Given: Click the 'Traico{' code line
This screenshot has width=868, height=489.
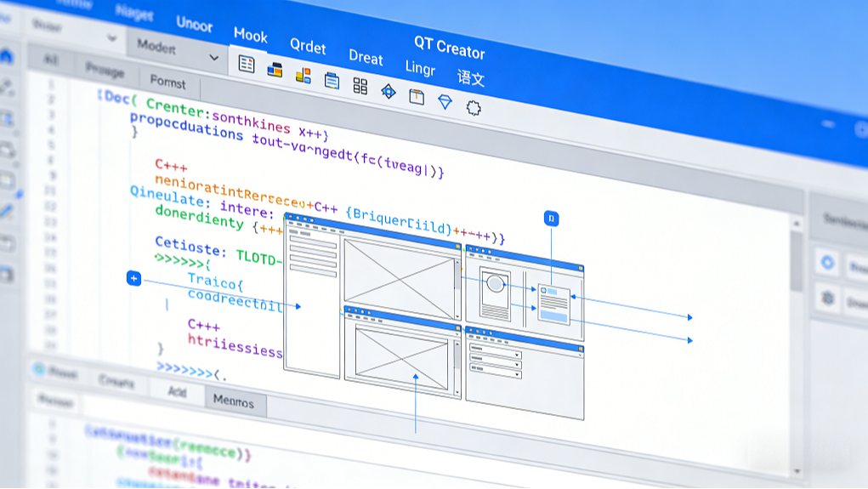Looking at the screenshot, I should coord(215,281).
